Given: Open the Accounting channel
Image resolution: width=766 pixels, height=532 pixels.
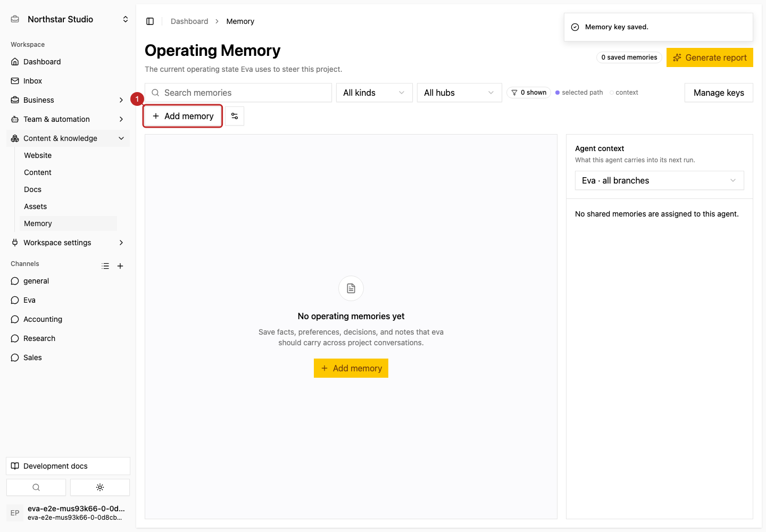Looking at the screenshot, I should point(68,319).
